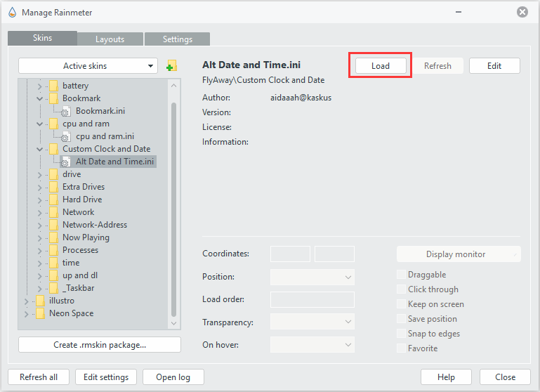Click the Edit settings button
This screenshot has width=540, height=392.
point(106,377)
